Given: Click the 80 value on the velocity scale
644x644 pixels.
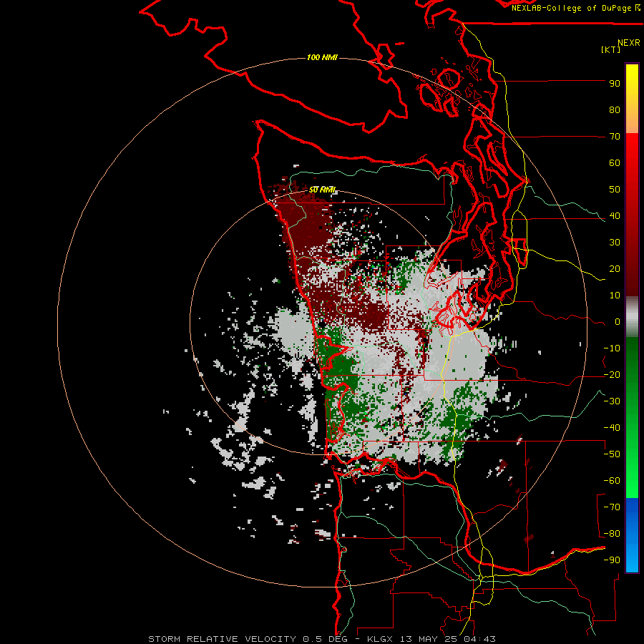Looking at the screenshot, I should coord(615,110).
